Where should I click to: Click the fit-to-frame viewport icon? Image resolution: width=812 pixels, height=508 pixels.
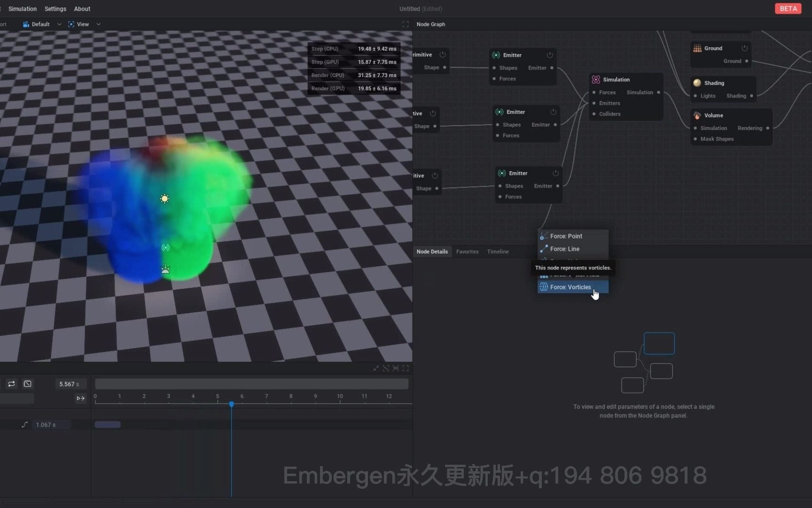point(386,368)
